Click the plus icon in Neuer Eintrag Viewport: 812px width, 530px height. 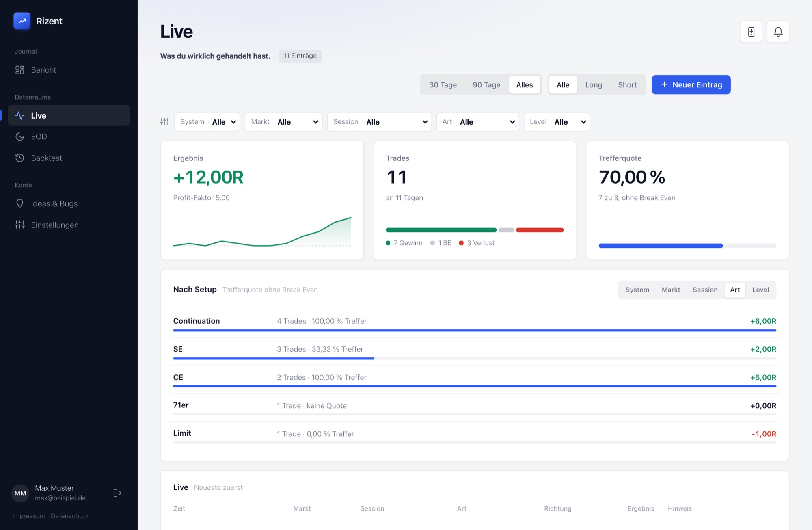point(664,84)
